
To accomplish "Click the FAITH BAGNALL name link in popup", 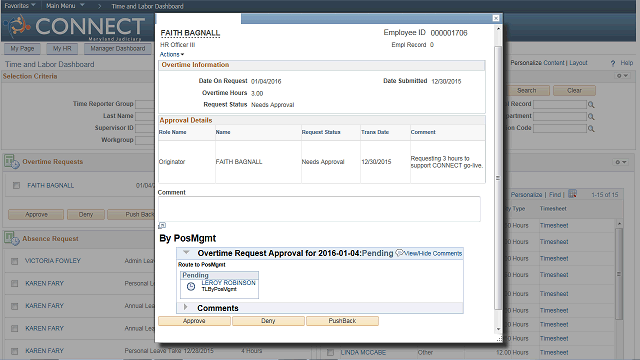I will 190,33.
